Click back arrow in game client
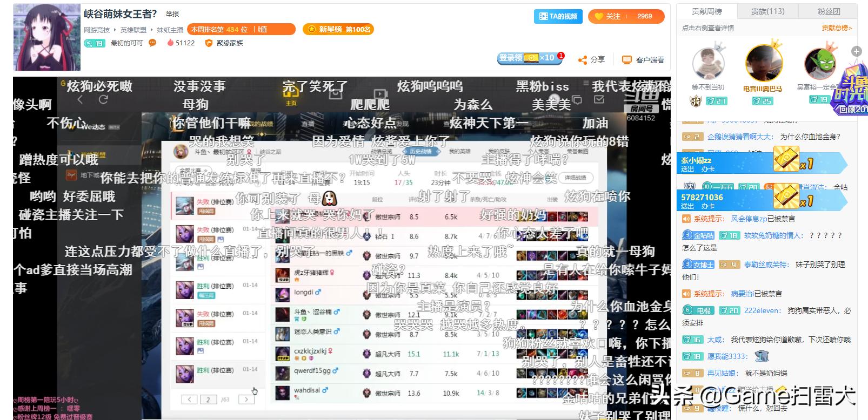 click(x=80, y=100)
